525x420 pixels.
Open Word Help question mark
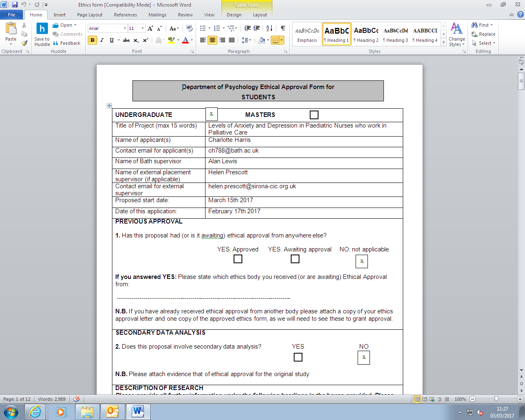click(x=520, y=15)
